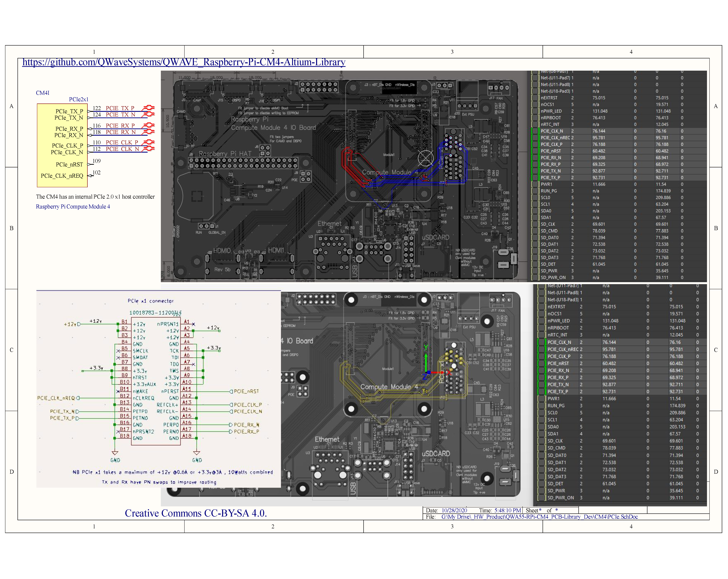This screenshot has height=579, width=728.
Task: Click the PCIe_CLK_nREQ pin name in the CM4I symbol
Action: (x=62, y=176)
